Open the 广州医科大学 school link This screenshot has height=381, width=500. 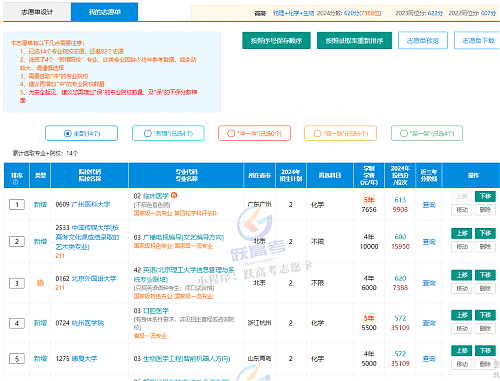click(91, 204)
